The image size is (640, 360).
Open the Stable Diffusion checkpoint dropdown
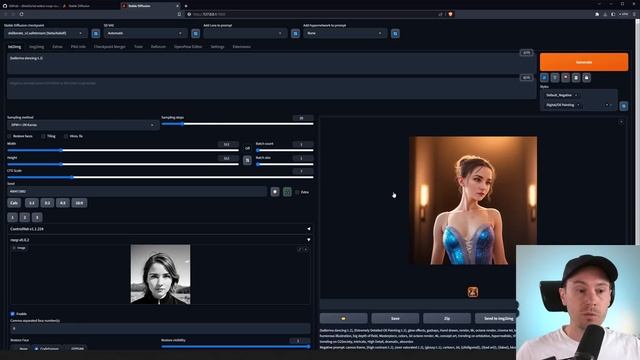pyautogui.click(x=46, y=33)
